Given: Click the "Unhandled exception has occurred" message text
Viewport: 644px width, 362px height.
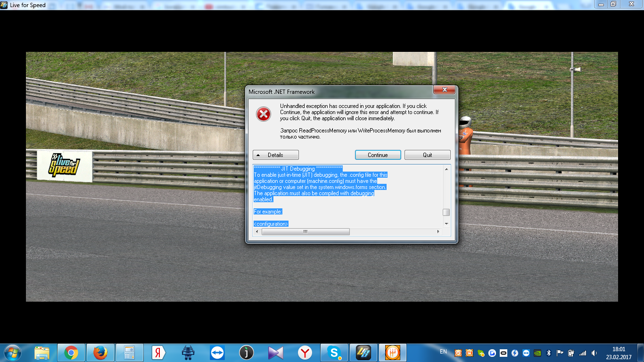Looking at the screenshot, I should tap(359, 112).
